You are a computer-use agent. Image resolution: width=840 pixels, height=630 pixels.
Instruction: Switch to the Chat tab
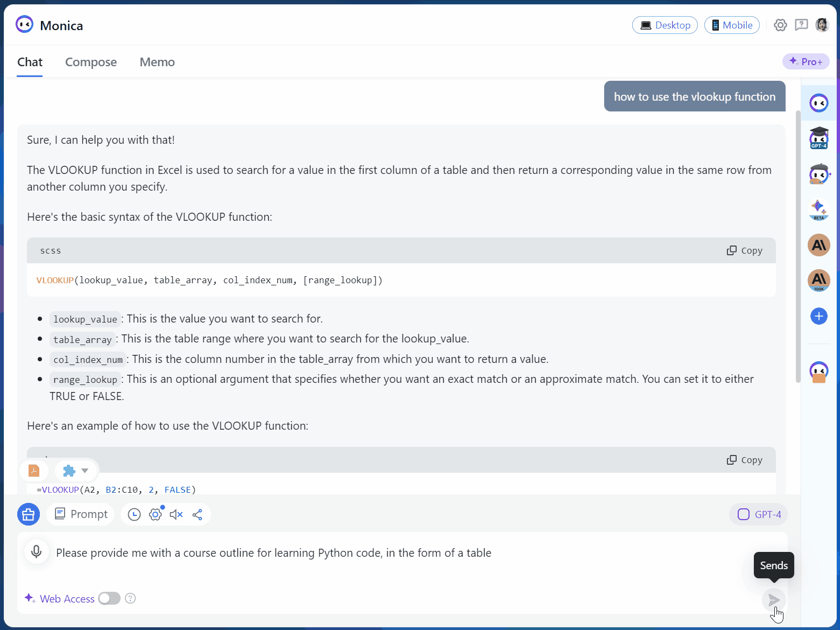click(x=30, y=62)
